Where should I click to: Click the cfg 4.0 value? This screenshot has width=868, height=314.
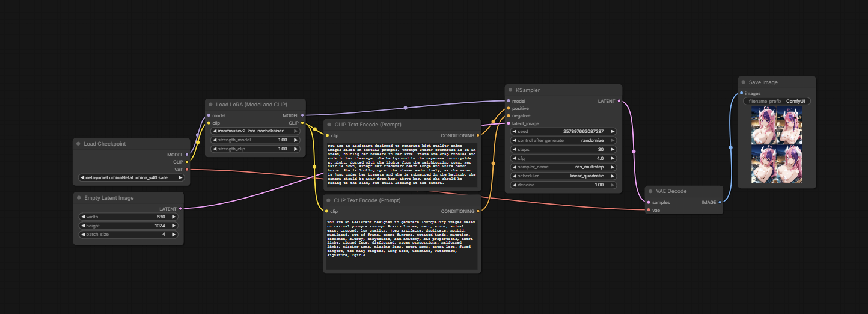click(599, 158)
